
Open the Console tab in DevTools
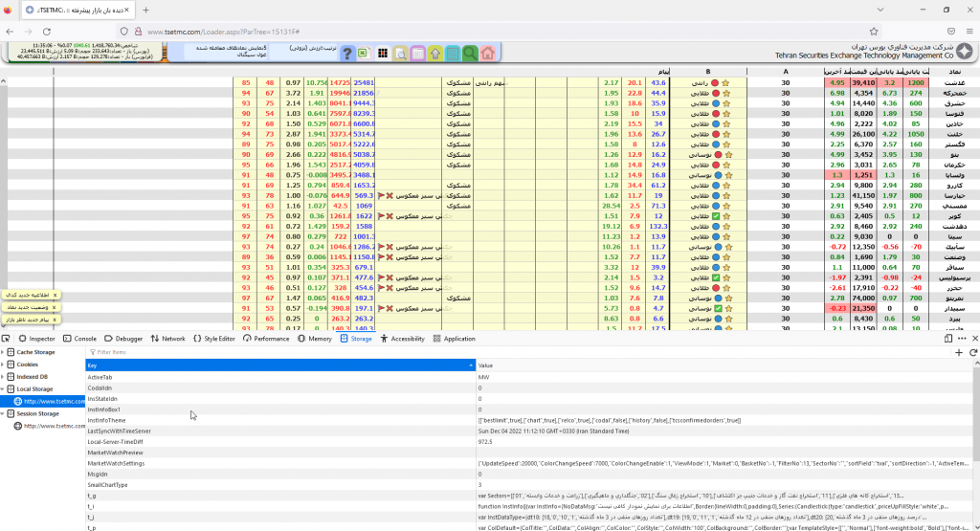tap(80, 339)
